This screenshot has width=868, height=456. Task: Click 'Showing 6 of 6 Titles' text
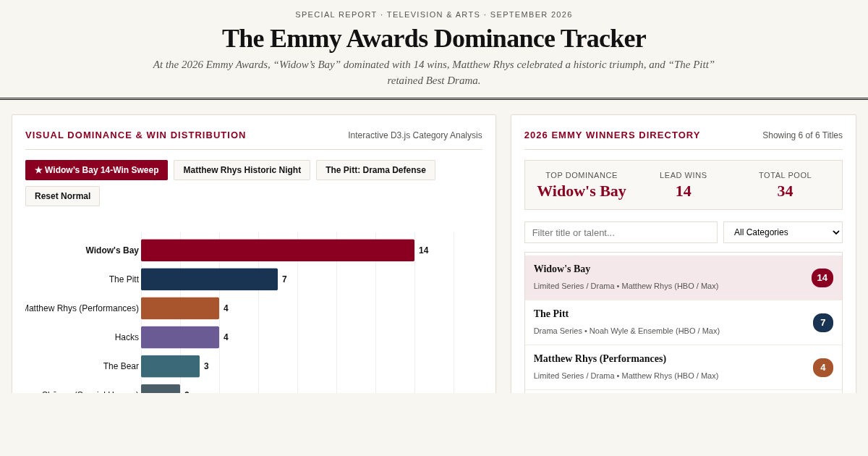point(802,135)
